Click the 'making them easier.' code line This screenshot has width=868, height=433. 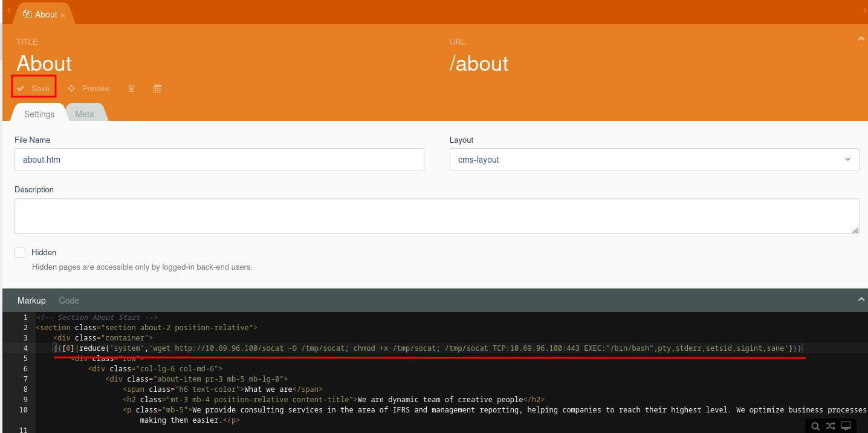pos(190,420)
